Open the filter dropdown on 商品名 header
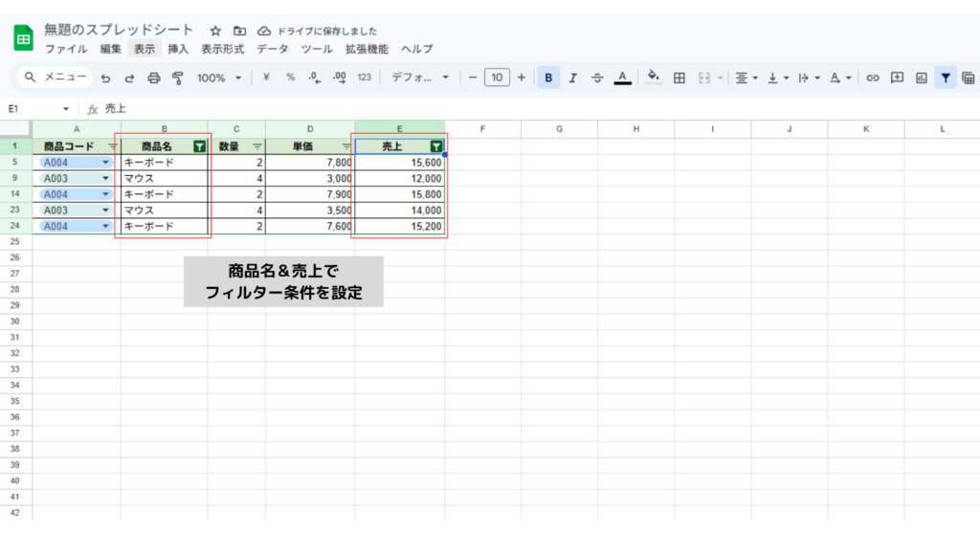The width and height of the screenshot is (980, 535). click(199, 146)
